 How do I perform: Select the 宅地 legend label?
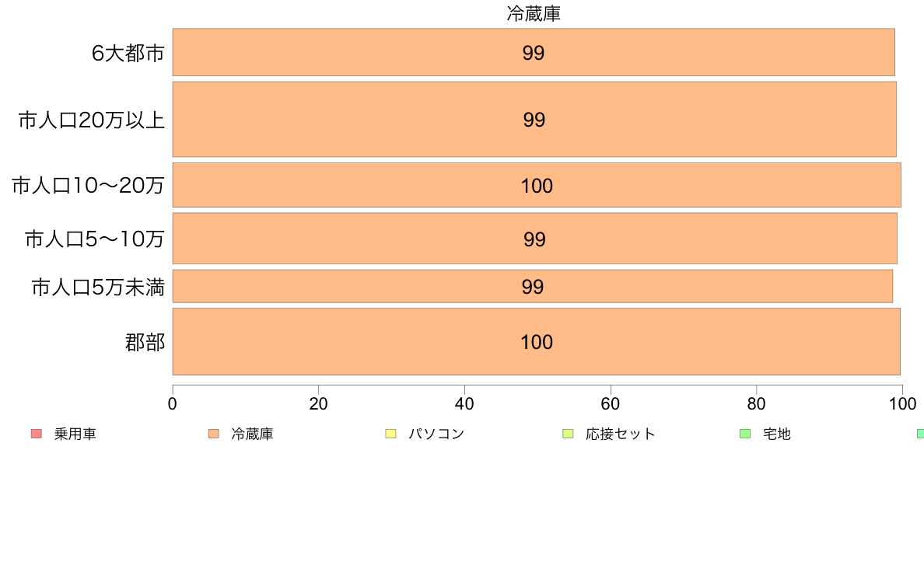[777, 434]
